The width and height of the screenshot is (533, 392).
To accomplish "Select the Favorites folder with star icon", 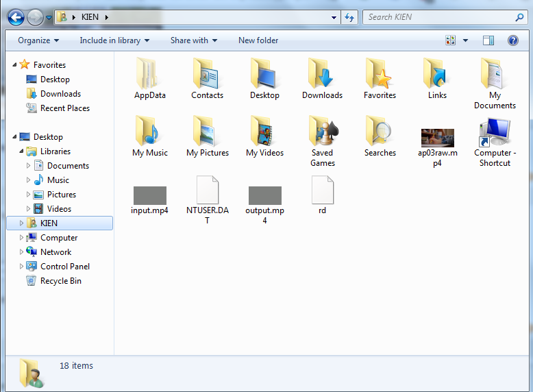I will (380, 79).
